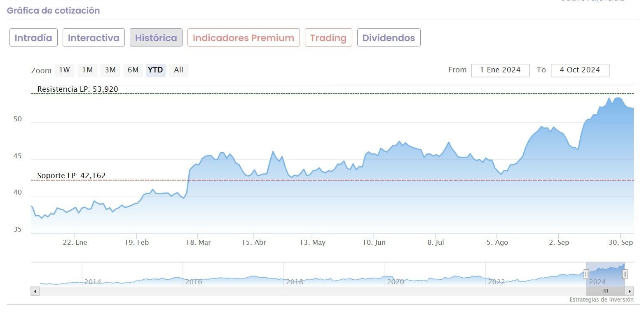Select the YTD zoom button
Screen dimensions: 644x318
[x=155, y=70]
